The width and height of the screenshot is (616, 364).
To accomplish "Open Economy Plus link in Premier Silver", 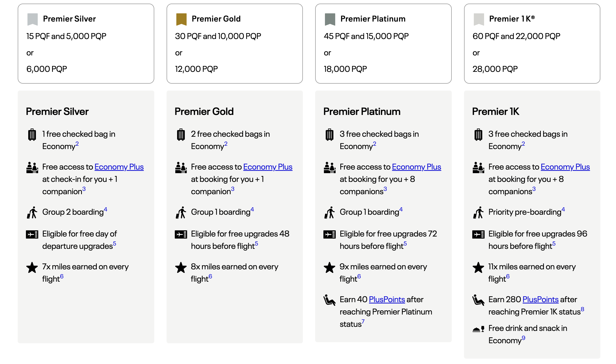I will click(x=119, y=167).
